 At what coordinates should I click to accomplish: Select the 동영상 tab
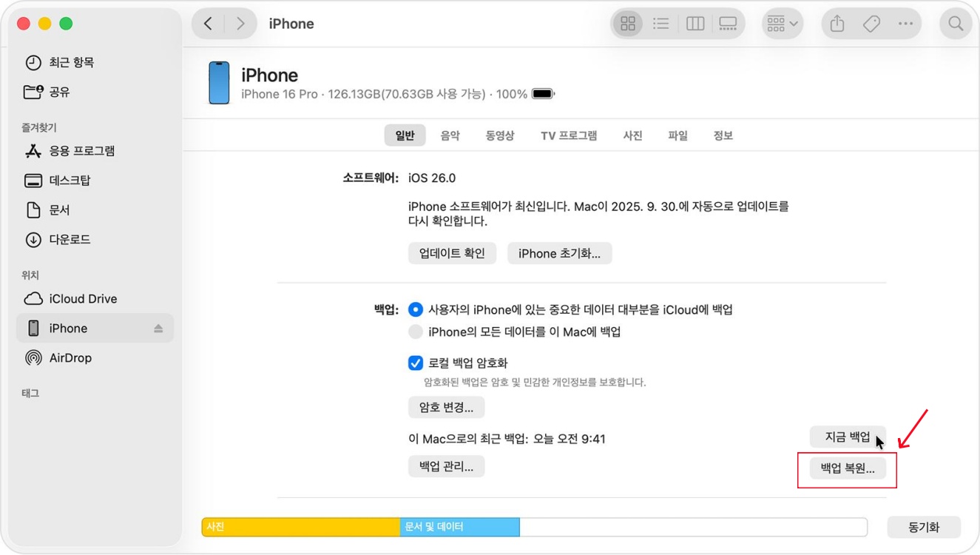[x=500, y=135]
